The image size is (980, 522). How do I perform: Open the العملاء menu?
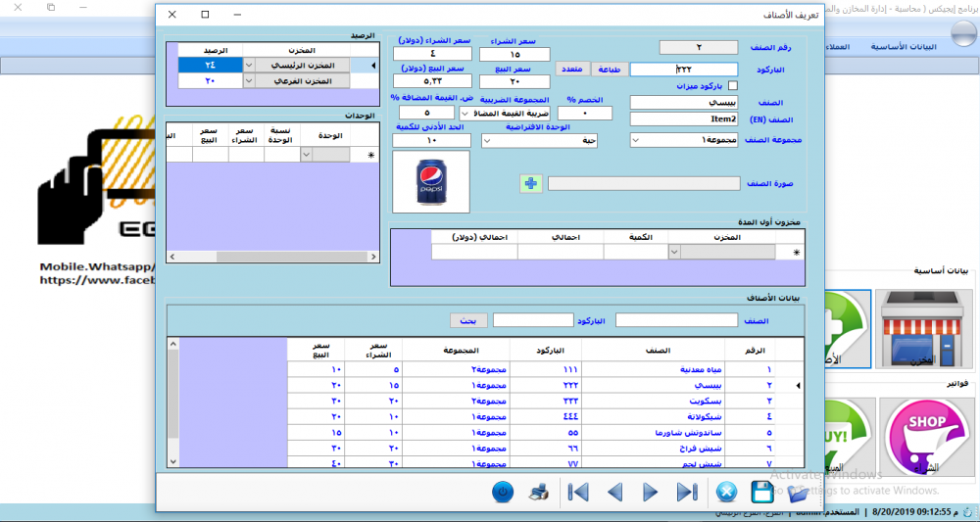(837, 47)
